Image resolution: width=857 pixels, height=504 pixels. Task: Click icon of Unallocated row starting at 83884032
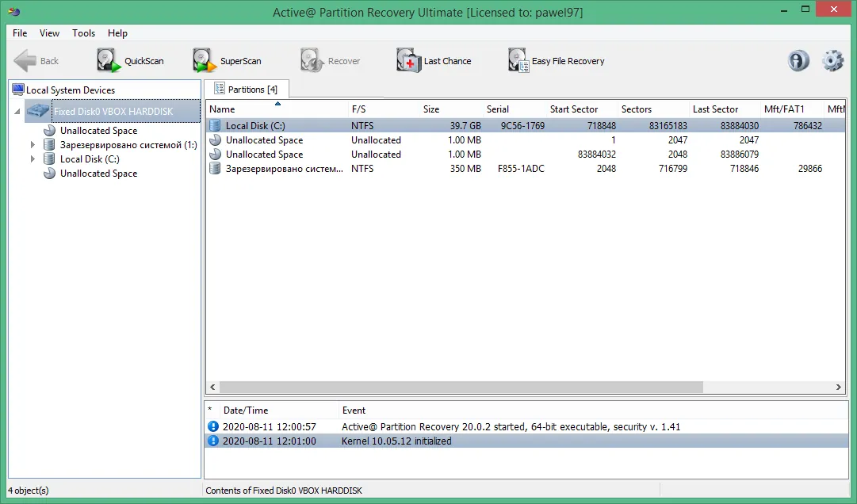(x=216, y=154)
